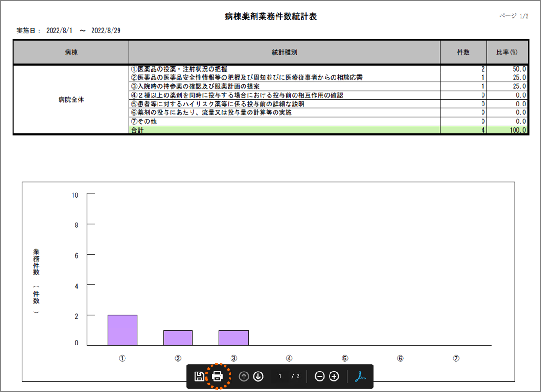Click the purple bar for category ①
The image size is (541, 392).
[x=122, y=330]
